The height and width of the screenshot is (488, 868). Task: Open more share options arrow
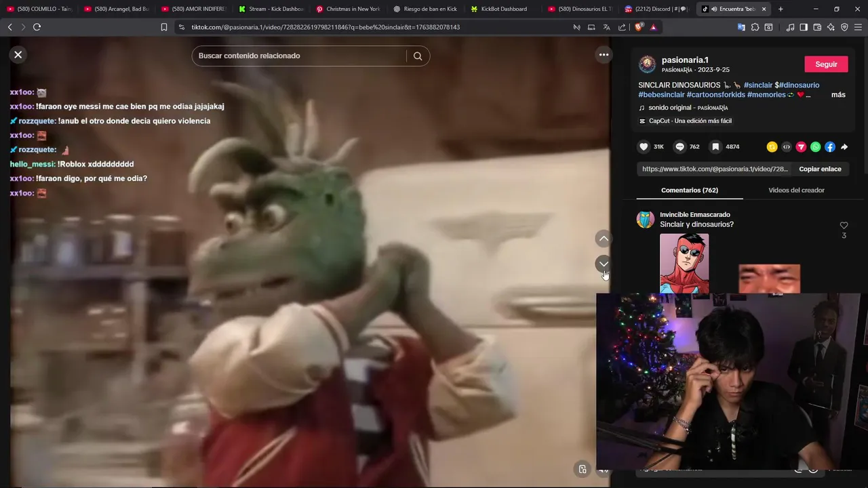point(844,146)
